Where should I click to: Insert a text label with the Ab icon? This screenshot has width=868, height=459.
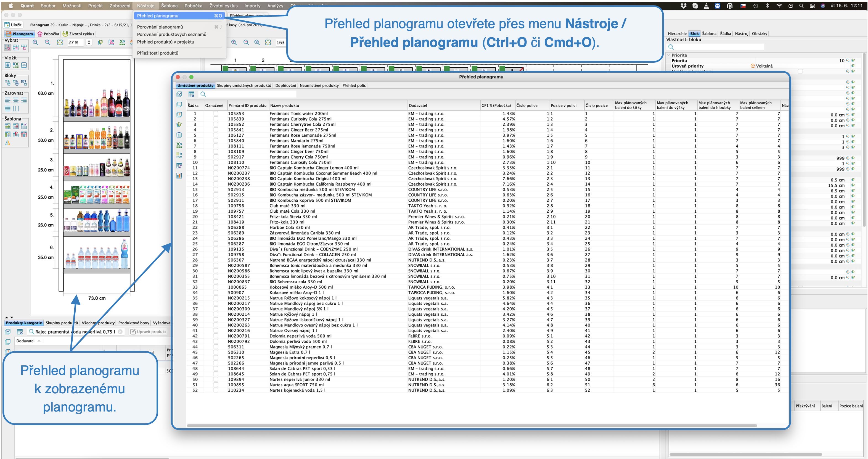(24, 65)
